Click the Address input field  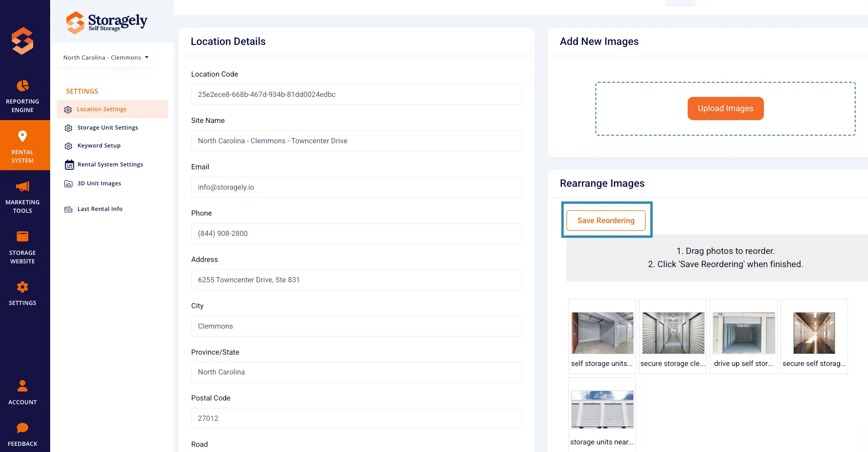(356, 280)
